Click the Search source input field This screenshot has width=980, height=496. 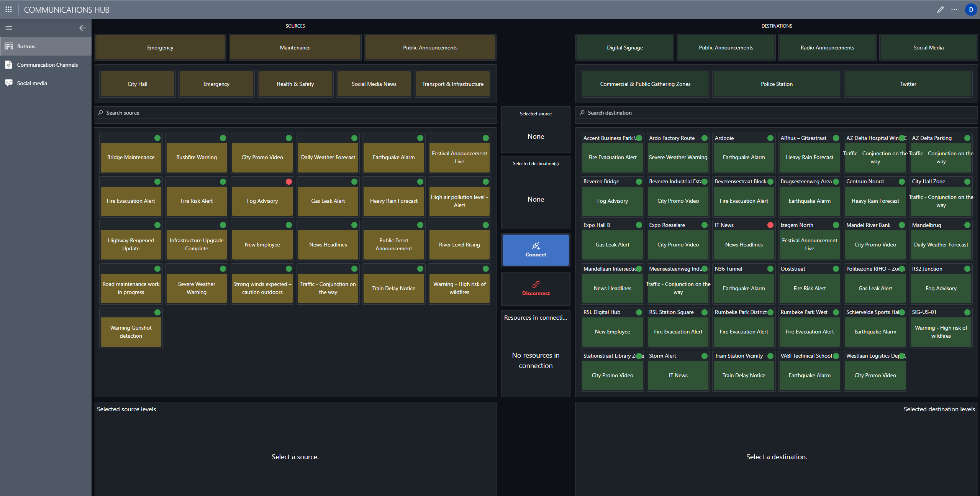point(295,113)
